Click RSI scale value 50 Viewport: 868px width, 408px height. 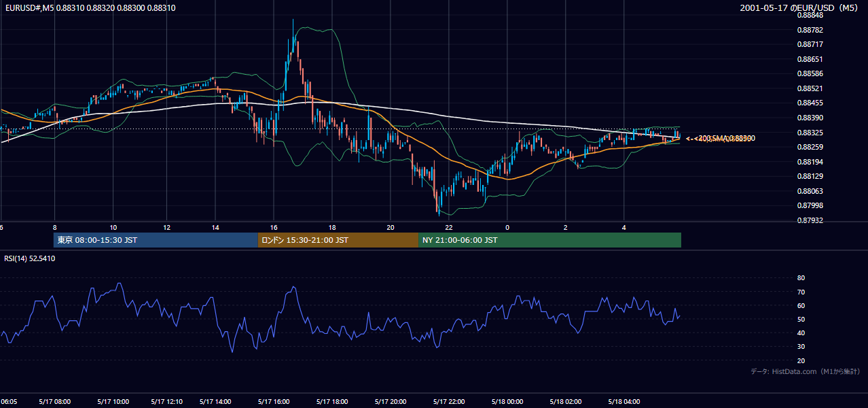click(801, 319)
